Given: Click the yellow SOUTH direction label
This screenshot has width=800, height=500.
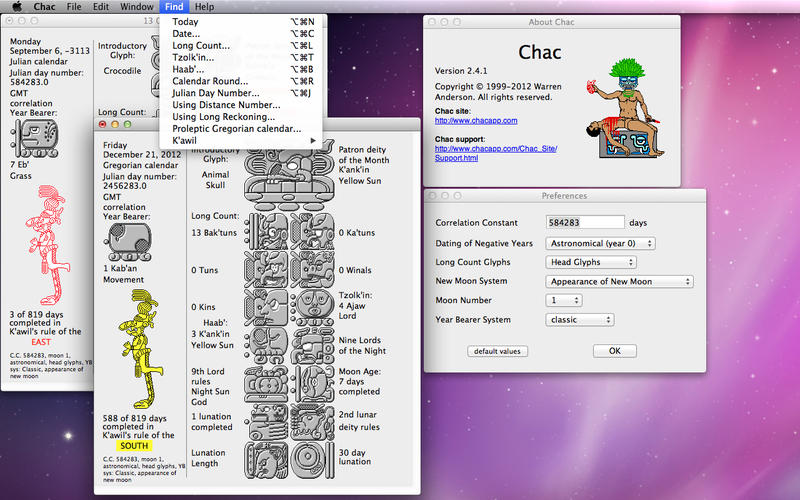Looking at the screenshot, I should [134, 446].
